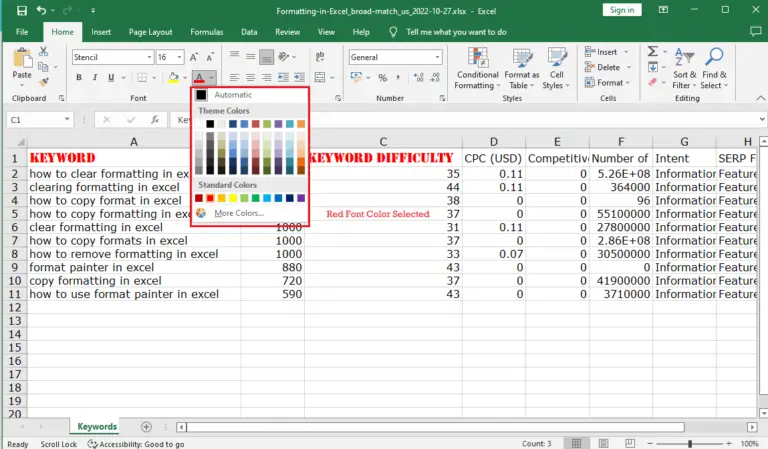Click the Percent Style icon
Viewport: 768px width, 449px height.
coord(383,77)
